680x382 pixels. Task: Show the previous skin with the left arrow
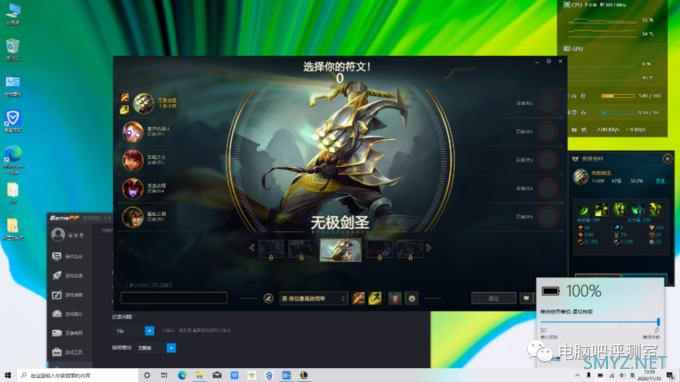(252, 248)
